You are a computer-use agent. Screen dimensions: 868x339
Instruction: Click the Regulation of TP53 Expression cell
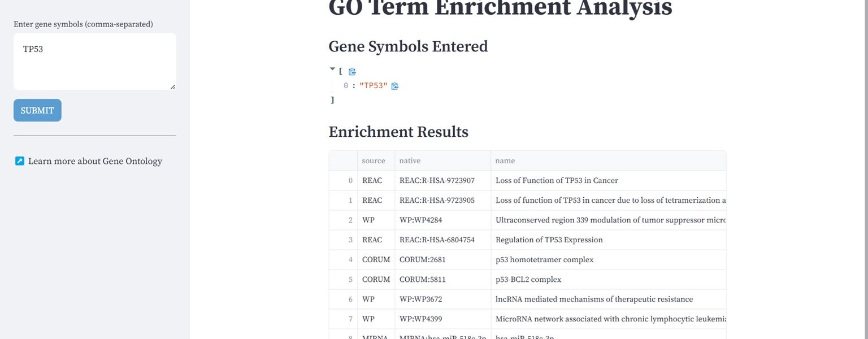pos(549,240)
